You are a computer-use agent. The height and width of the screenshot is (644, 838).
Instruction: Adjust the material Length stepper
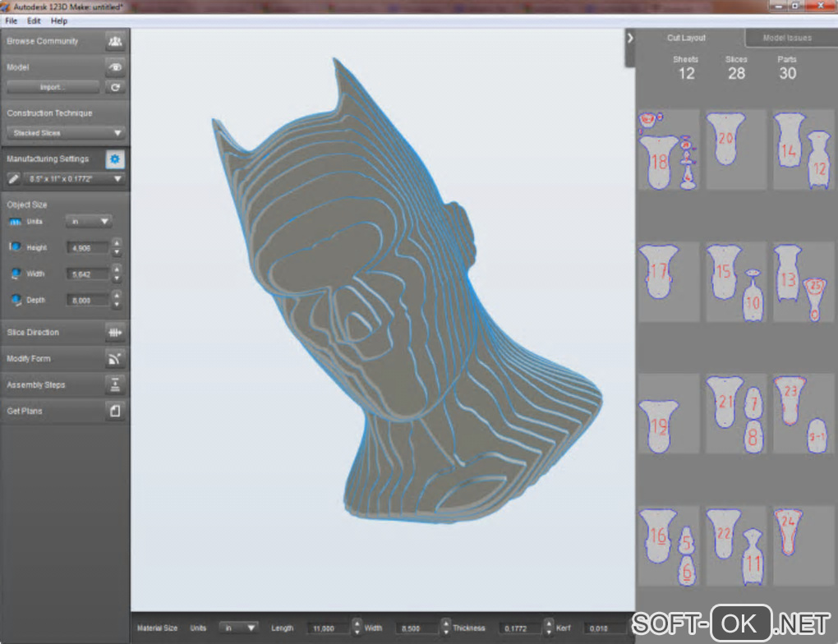(357, 627)
